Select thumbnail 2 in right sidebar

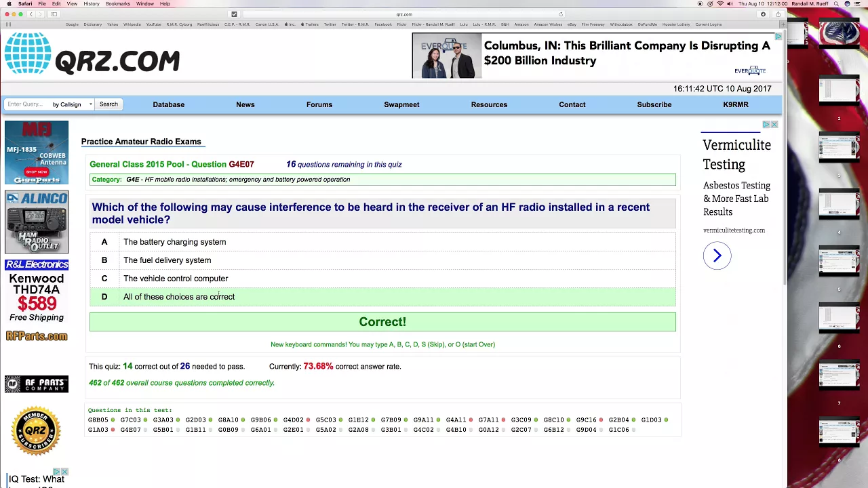[839, 91]
